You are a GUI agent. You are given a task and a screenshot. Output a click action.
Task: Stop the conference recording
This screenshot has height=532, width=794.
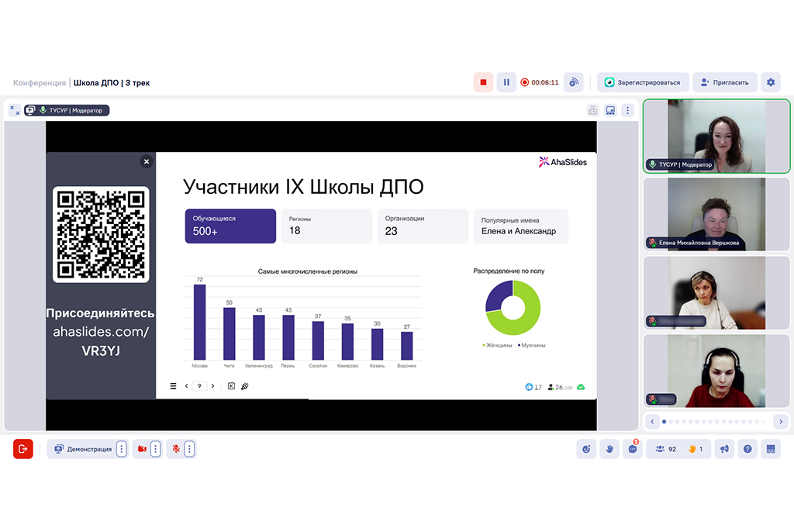click(483, 82)
